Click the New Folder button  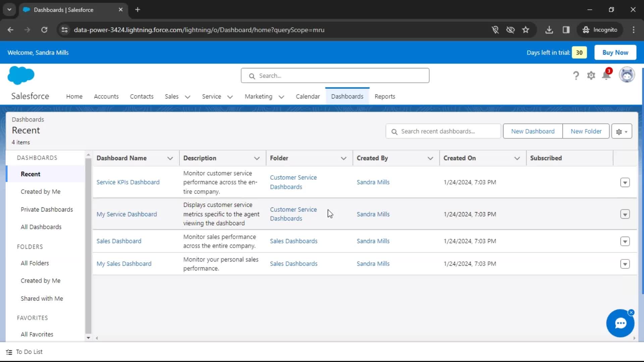[586, 131]
